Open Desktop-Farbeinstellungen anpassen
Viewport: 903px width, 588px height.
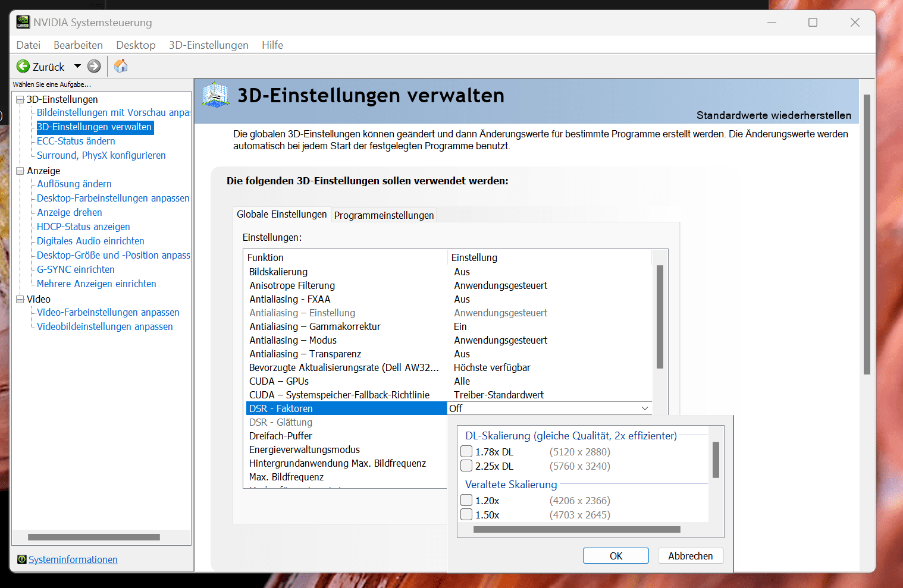(113, 198)
